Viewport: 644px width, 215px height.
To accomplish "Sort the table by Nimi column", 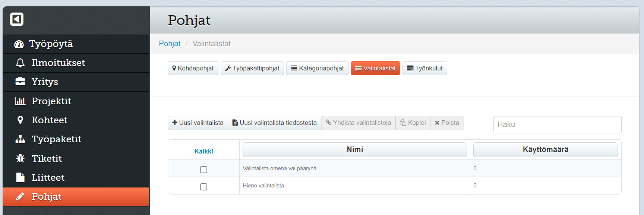I will point(355,149).
